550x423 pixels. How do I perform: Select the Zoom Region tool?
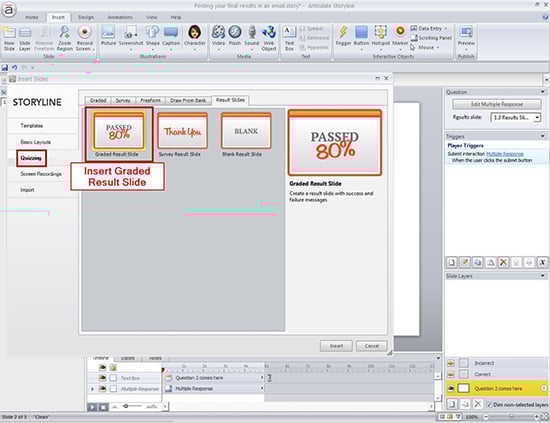[65, 38]
